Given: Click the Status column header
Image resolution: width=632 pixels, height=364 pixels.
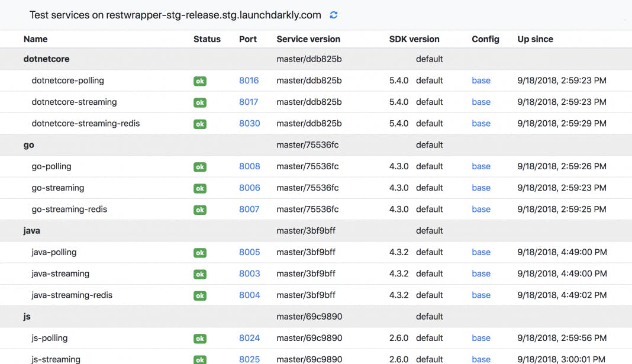Looking at the screenshot, I should tap(207, 39).
